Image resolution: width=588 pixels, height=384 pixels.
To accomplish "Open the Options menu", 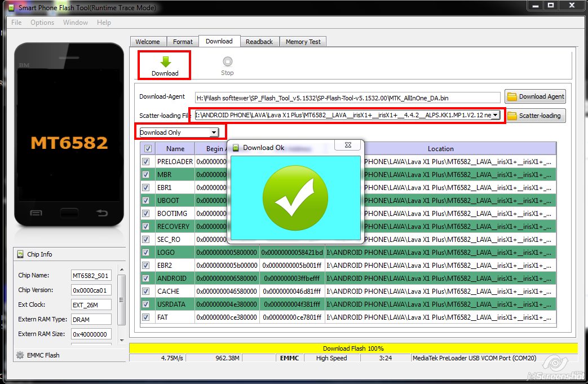I will 42,23.
